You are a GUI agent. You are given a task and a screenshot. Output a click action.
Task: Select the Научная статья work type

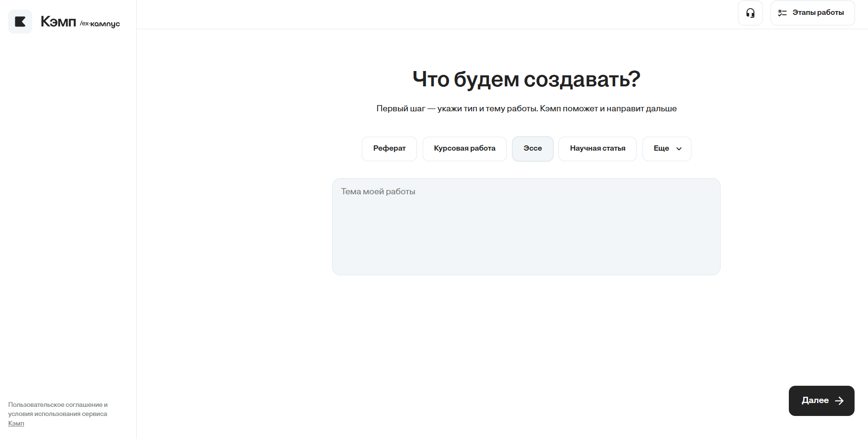(597, 149)
